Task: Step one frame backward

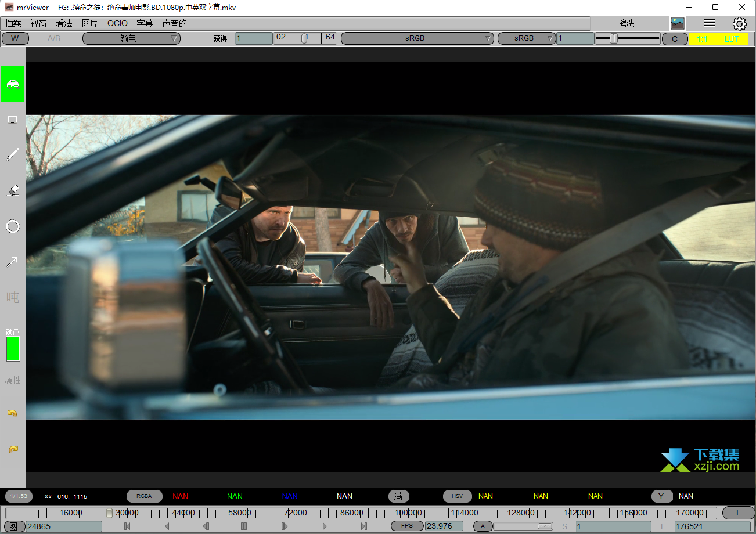Action: [206, 526]
